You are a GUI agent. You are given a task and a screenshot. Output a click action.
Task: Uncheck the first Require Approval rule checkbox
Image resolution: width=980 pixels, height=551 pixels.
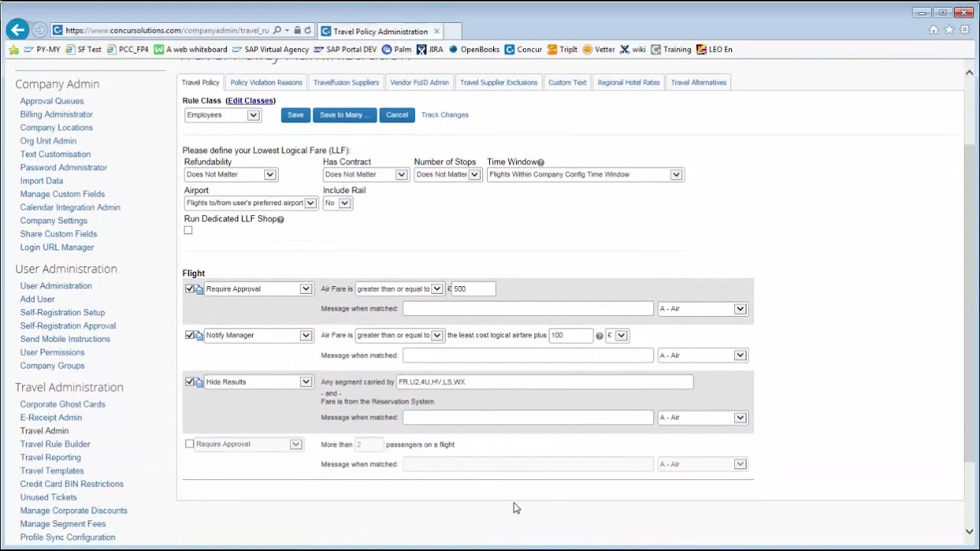point(189,289)
